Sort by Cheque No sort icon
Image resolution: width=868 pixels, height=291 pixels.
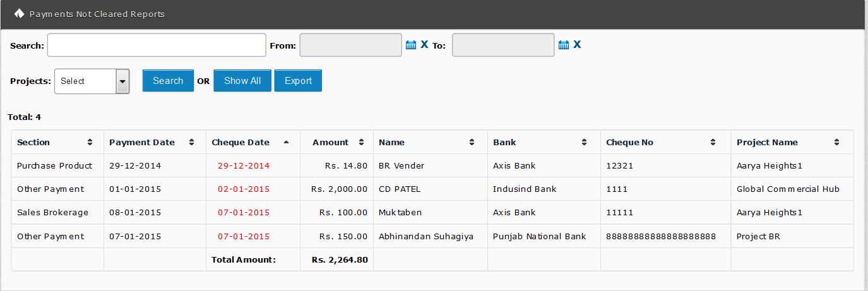pyautogui.click(x=713, y=143)
